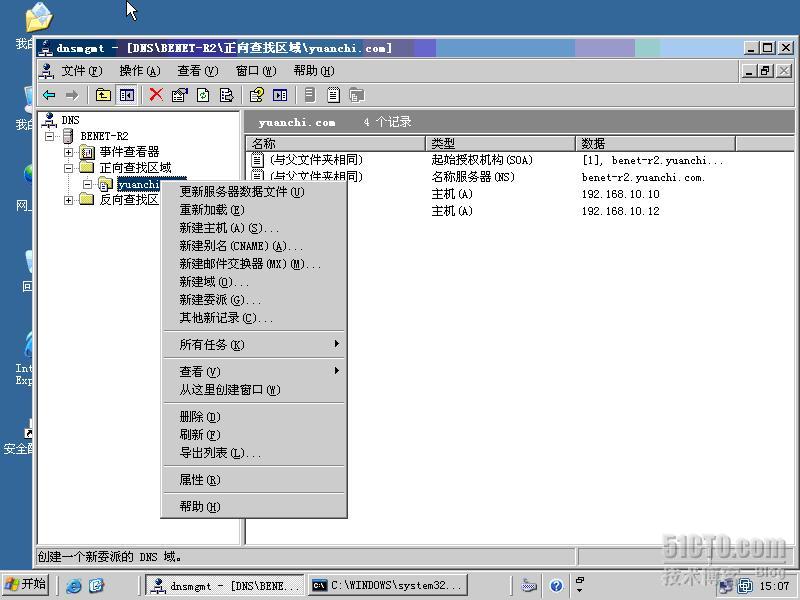Restore the inner MDI child window
The width and height of the screenshot is (800, 600).
[765, 71]
